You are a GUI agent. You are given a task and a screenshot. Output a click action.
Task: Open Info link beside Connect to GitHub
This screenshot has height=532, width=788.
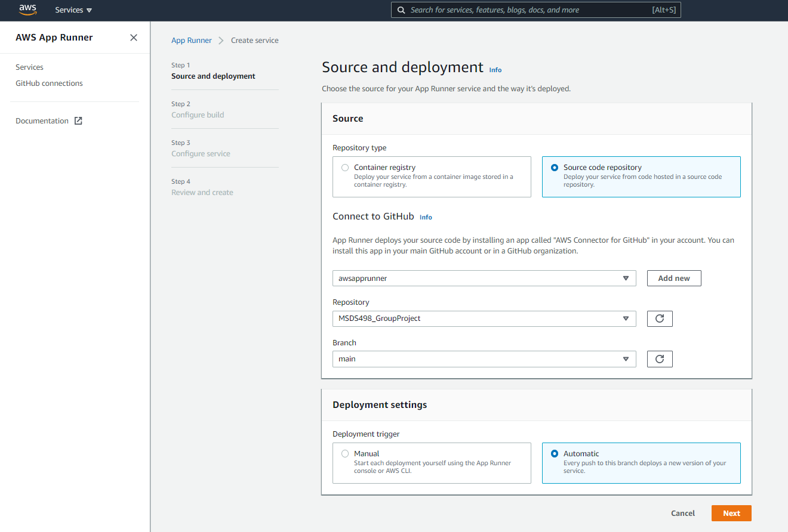point(426,217)
